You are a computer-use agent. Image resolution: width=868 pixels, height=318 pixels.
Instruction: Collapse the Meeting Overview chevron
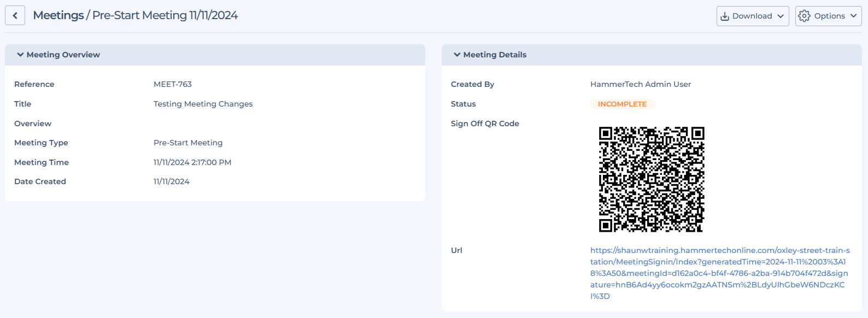click(20, 55)
